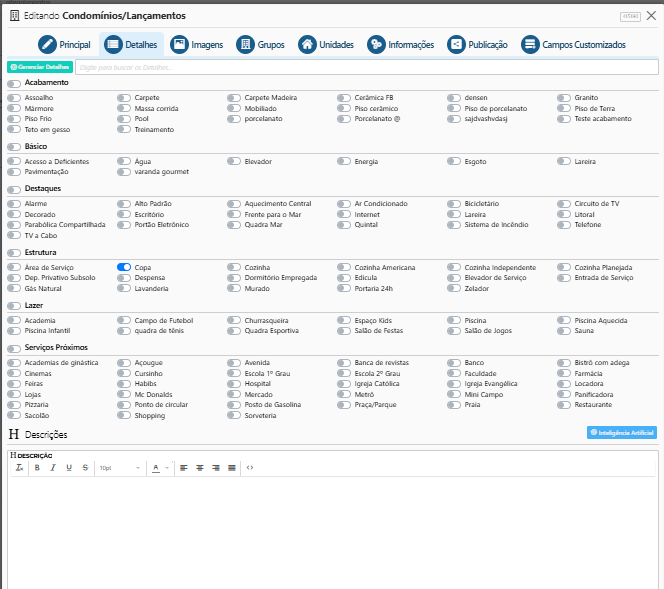Justify the description text
Viewport: 664px width, 589px height.
click(x=232, y=467)
